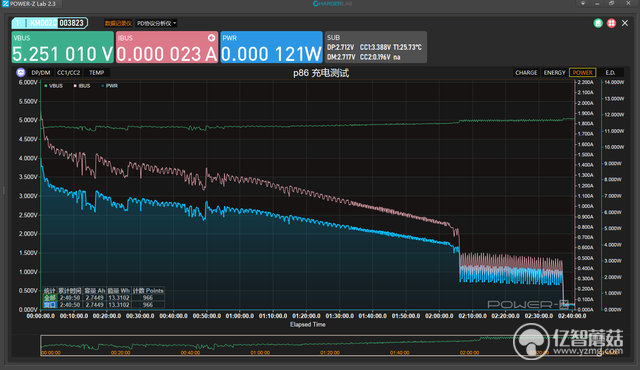The image size is (640, 370).
Task: Click the 25.73°C temperature reading
Action: (407, 47)
